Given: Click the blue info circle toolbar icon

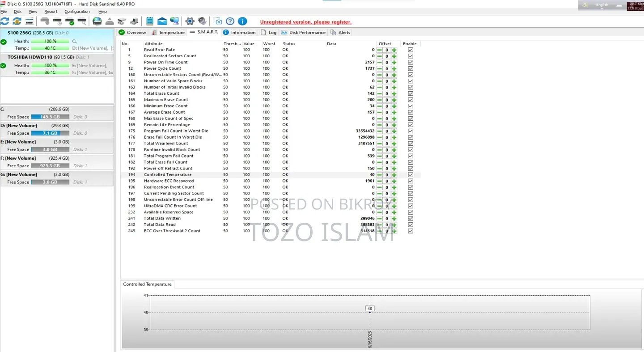Looking at the screenshot, I should point(242,21).
